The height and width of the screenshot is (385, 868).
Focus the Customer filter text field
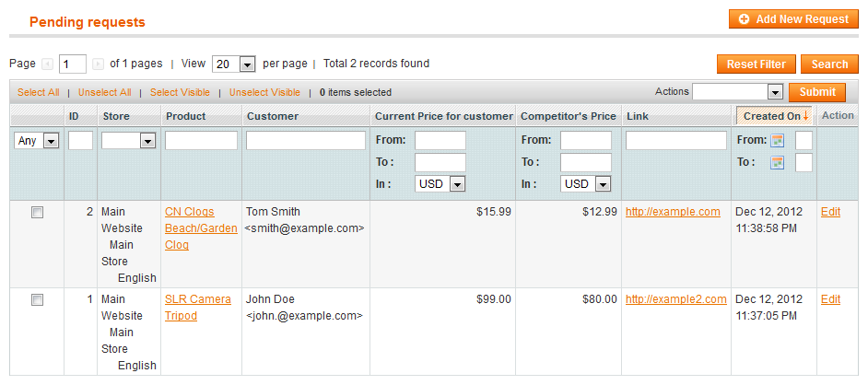pyautogui.click(x=306, y=141)
